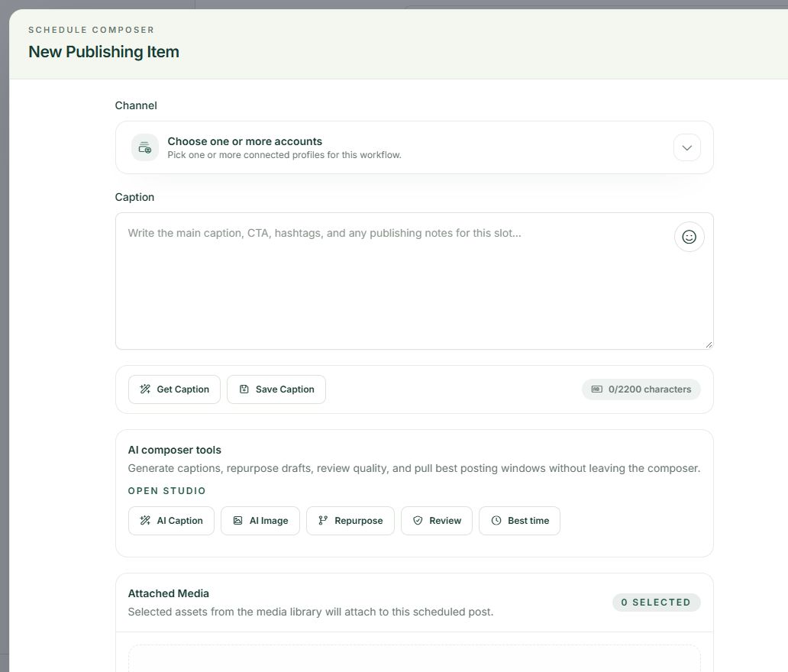The width and height of the screenshot is (788, 672).
Task: Click the New Publishing Item heading
Action: click(104, 52)
